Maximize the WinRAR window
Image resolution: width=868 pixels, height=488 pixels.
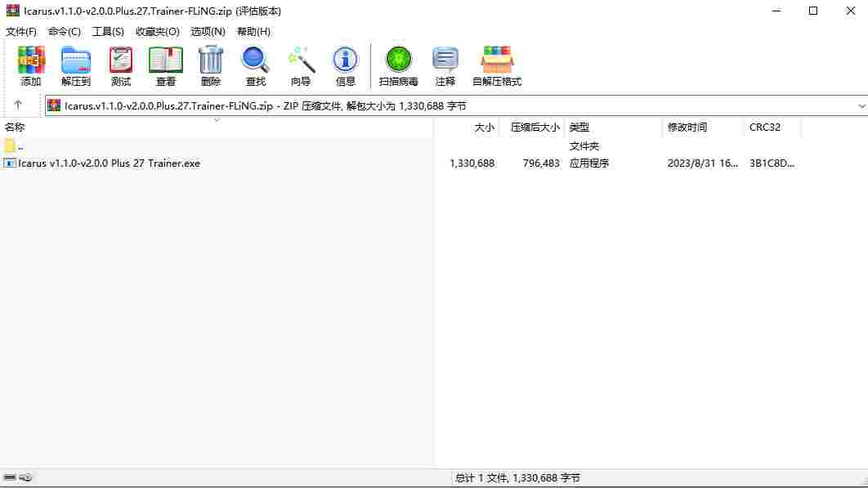click(813, 11)
